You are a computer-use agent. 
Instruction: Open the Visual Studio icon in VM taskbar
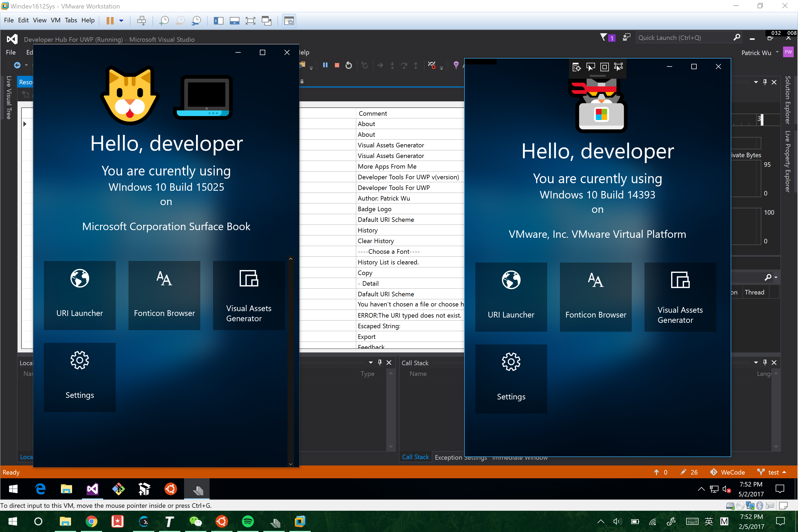point(92,489)
